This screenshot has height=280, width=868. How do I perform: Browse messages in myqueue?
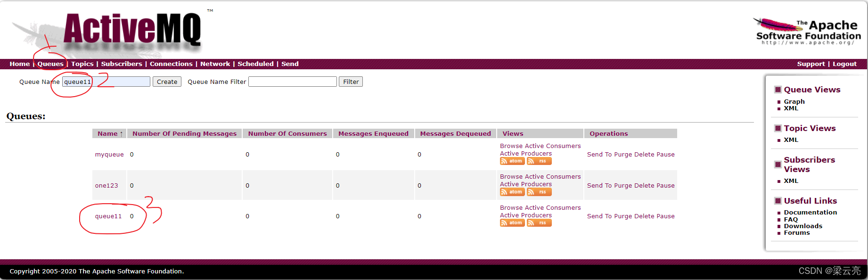coord(511,146)
